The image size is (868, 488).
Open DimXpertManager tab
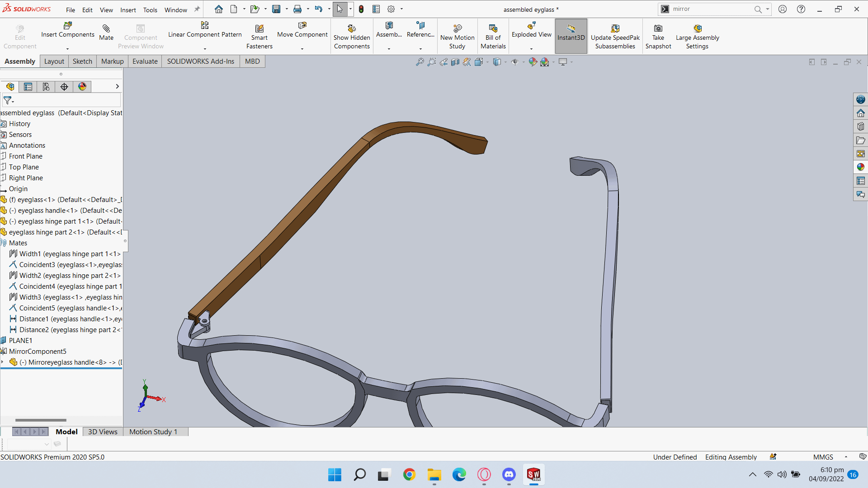pyautogui.click(x=64, y=87)
